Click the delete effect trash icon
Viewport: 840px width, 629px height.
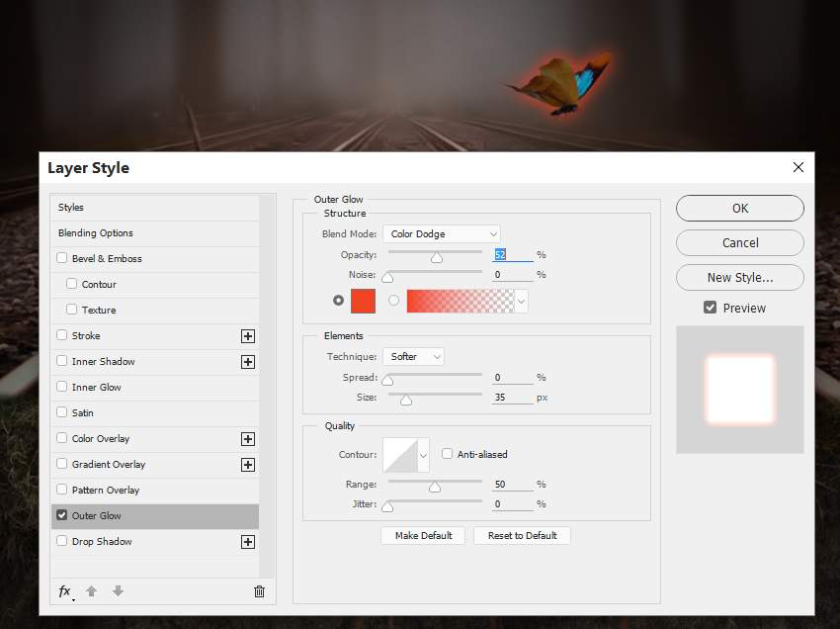[x=259, y=591]
